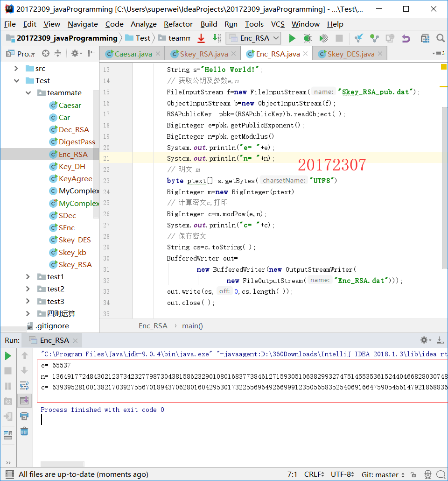Screen dimensions: 448x481
Task: Expand the test3 package
Action: tap(28, 301)
